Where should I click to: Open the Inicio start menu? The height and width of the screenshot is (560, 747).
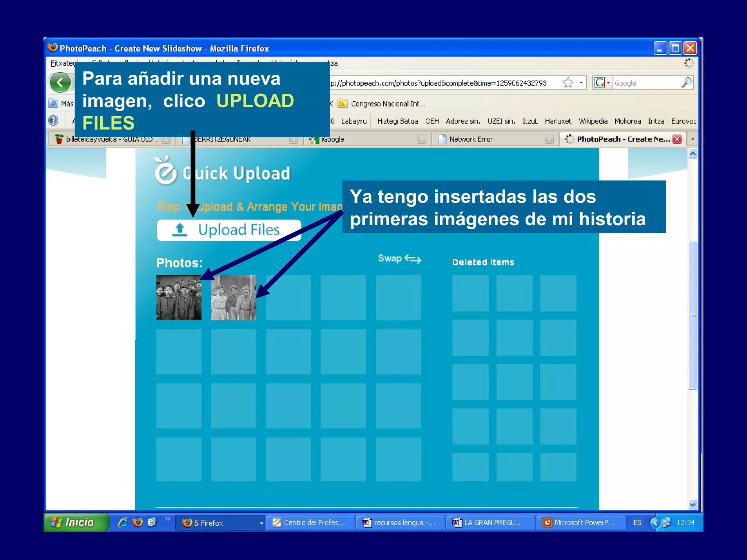pos(76,522)
